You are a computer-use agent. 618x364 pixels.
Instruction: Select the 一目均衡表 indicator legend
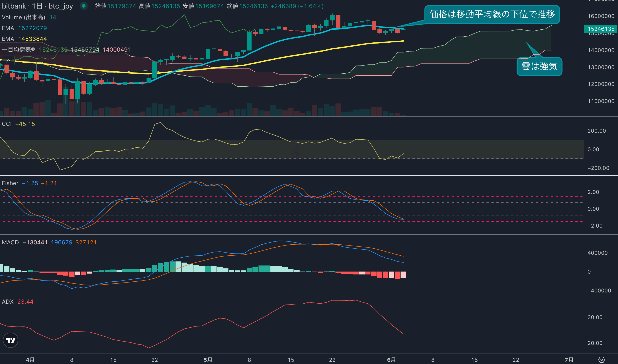point(18,50)
